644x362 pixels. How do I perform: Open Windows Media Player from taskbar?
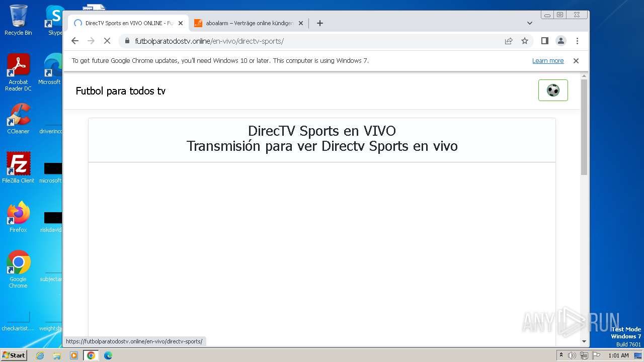coord(74,355)
